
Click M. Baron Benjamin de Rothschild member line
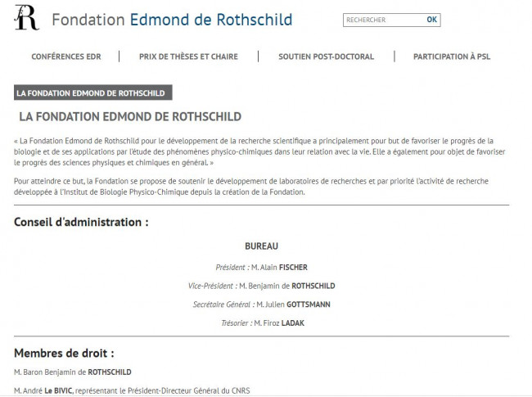pos(73,372)
